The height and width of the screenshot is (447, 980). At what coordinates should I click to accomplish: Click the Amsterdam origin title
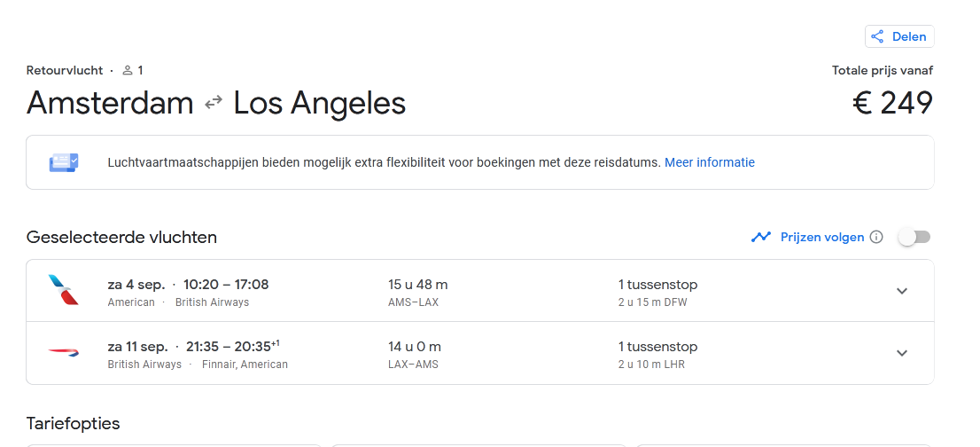[x=110, y=103]
